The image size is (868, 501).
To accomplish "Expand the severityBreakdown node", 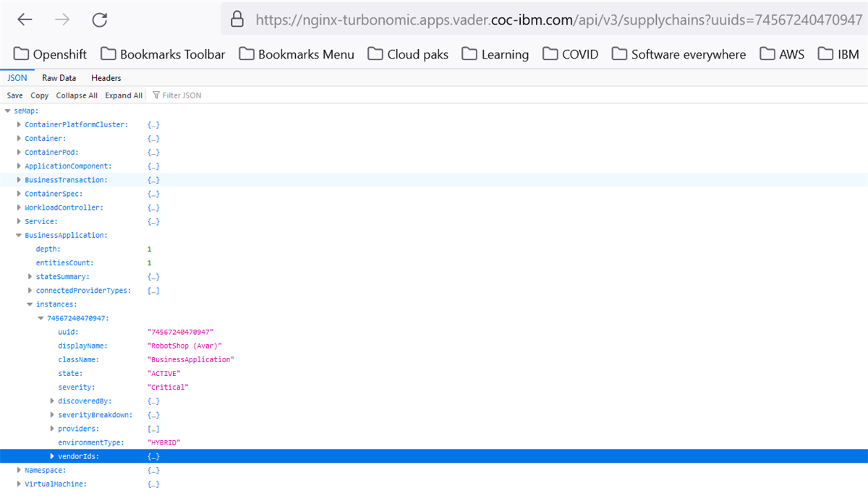I will 51,414.
